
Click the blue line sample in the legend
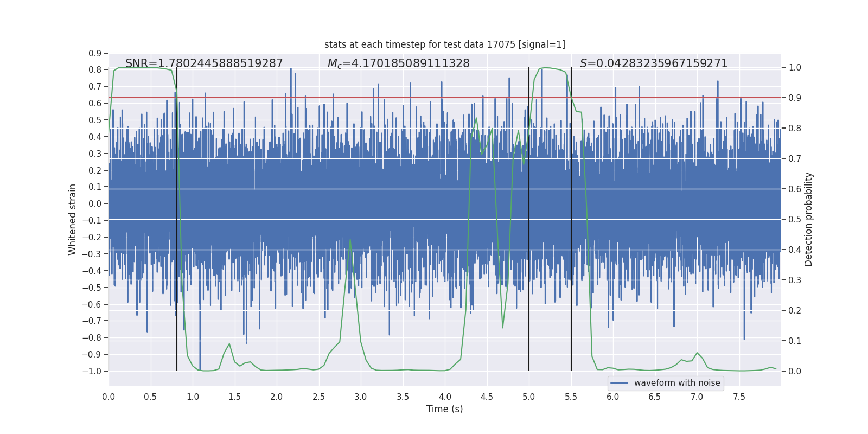tap(620, 383)
